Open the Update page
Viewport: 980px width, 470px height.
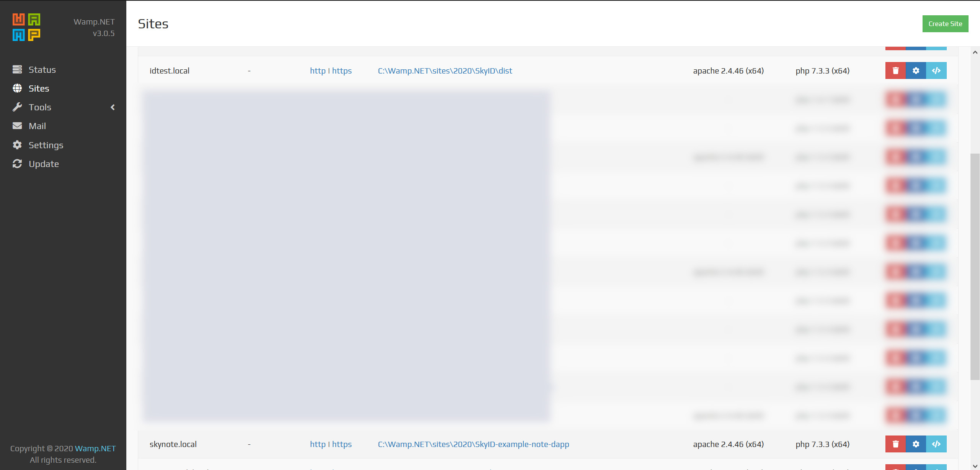[44, 164]
